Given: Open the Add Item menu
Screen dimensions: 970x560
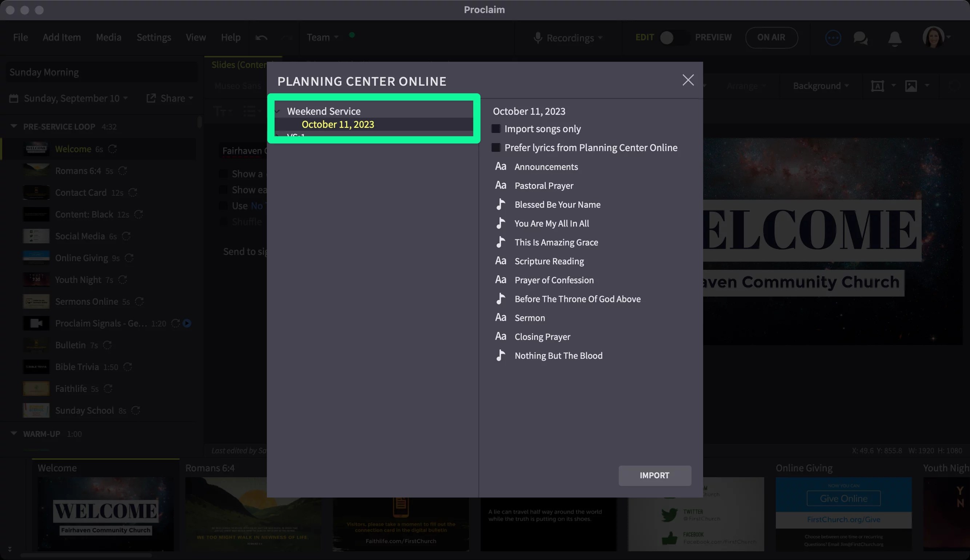Looking at the screenshot, I should pos(61,37).
